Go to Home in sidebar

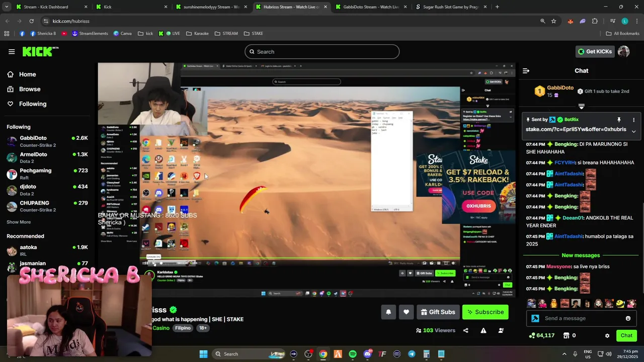pos(22,74)
